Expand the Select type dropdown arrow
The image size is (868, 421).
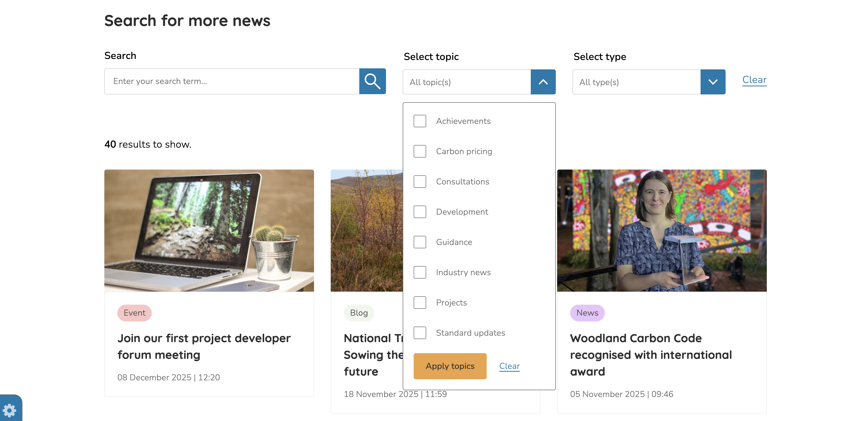(713, 82)
